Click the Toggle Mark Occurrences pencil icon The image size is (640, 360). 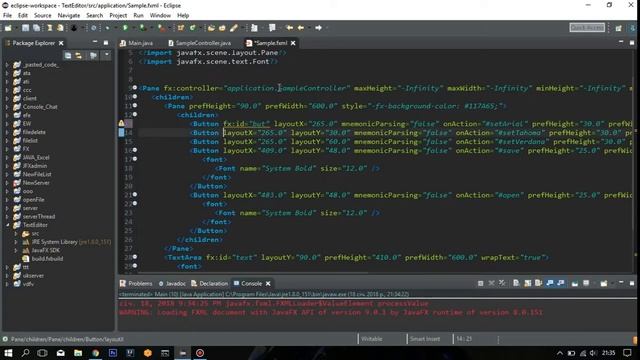(x=233, y=28)
